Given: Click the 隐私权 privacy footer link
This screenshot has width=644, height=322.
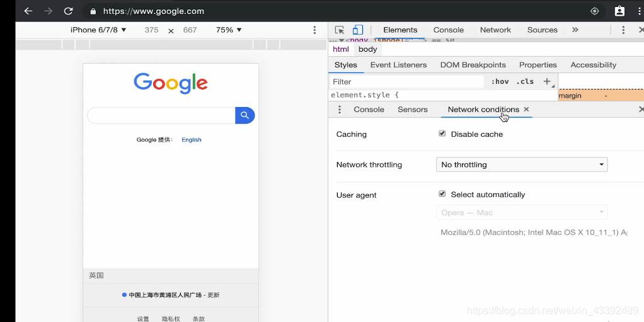Looking at the screenshot, I should pos(171,319).
